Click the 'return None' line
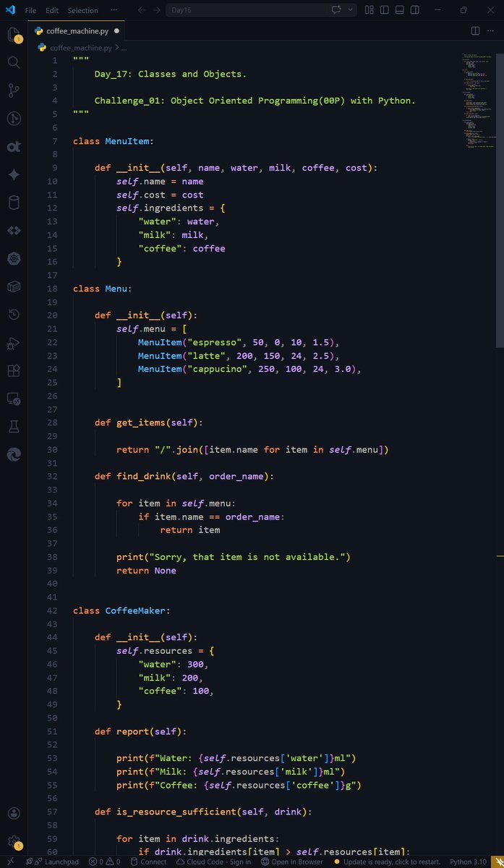The width and height of the screenshot is (504, 868). point(146,570)
